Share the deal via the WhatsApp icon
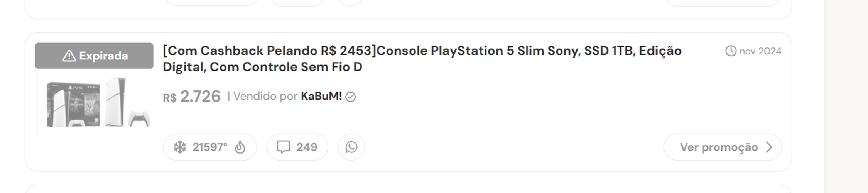Screen dimensions: 868x193 (351, 147)
